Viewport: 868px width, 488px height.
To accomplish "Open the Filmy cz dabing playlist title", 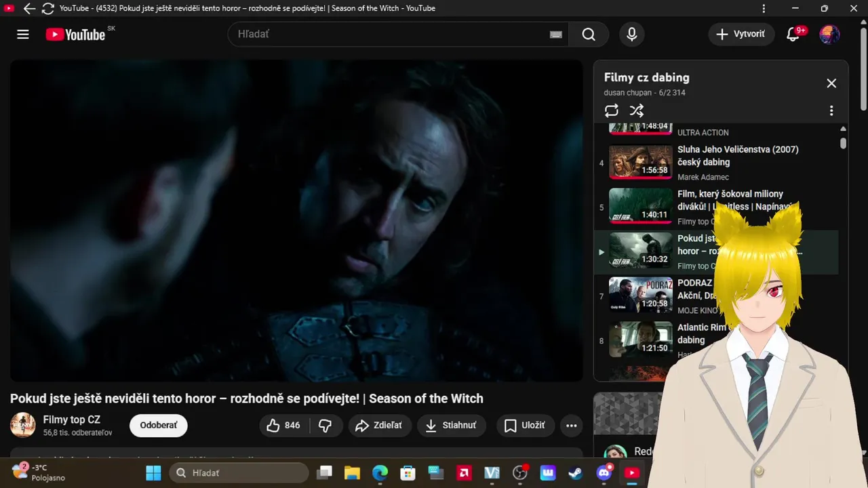I will (646, 77).
